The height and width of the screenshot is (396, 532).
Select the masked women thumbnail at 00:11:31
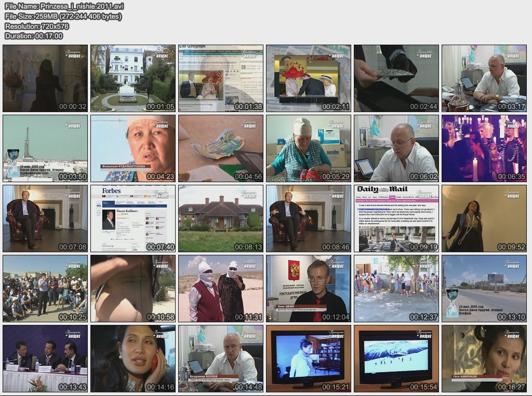(221, 288)
